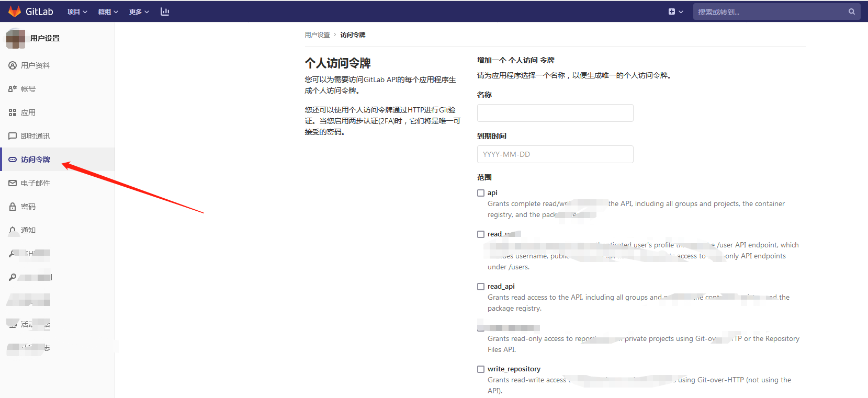The height and width of the screenshot is (398, 868).
Task: Click the GitLab fox logo
Action: [15, 12]
